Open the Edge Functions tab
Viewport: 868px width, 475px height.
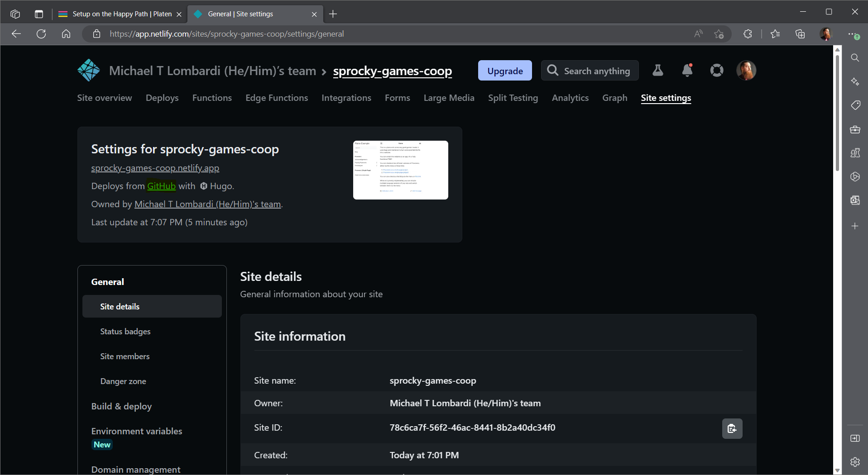276,98
